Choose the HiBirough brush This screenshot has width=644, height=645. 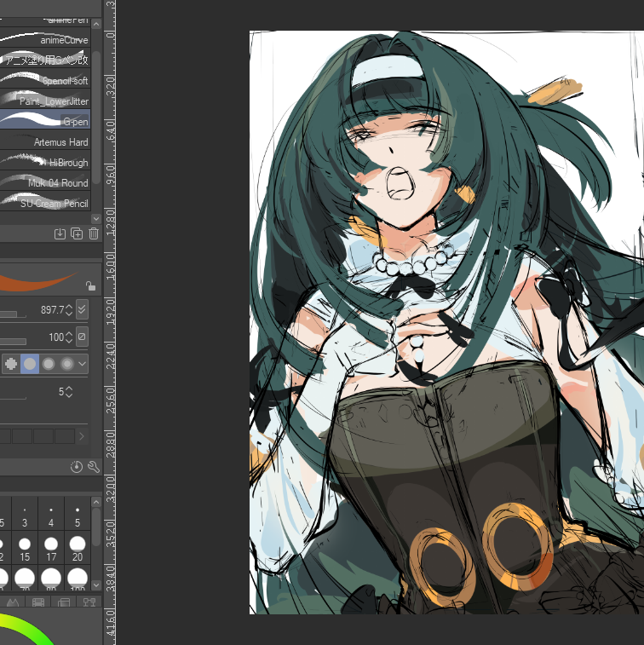[x=45, y=161]
